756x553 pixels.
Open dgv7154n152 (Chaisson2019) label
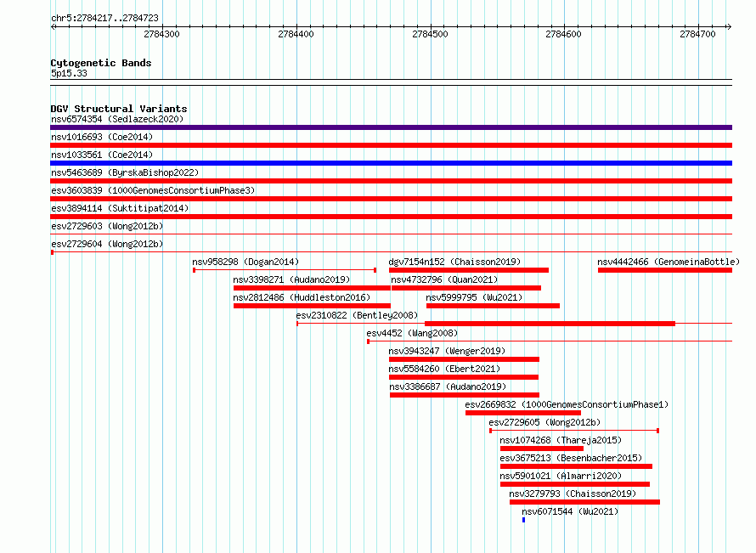[454, 262]
